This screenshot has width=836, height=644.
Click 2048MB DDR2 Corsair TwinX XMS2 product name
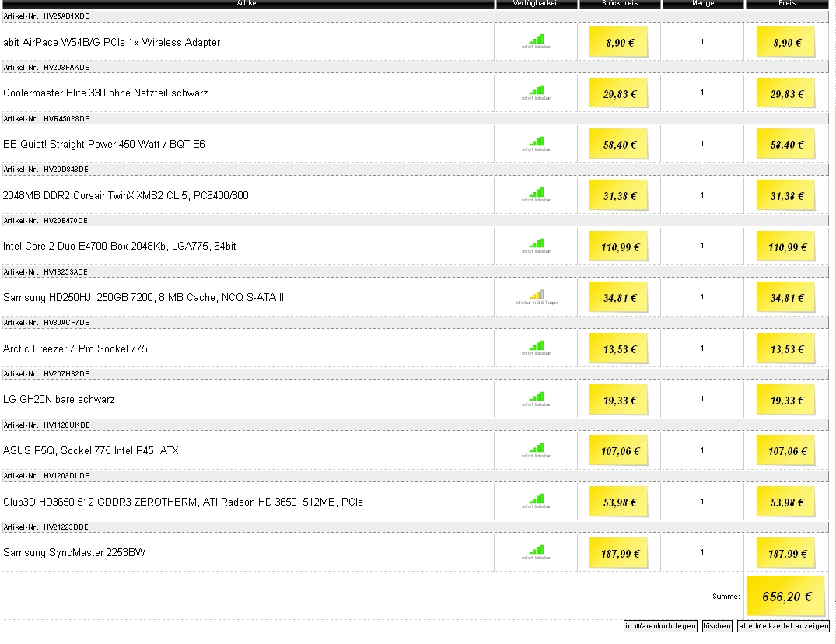tap(126, 195)
